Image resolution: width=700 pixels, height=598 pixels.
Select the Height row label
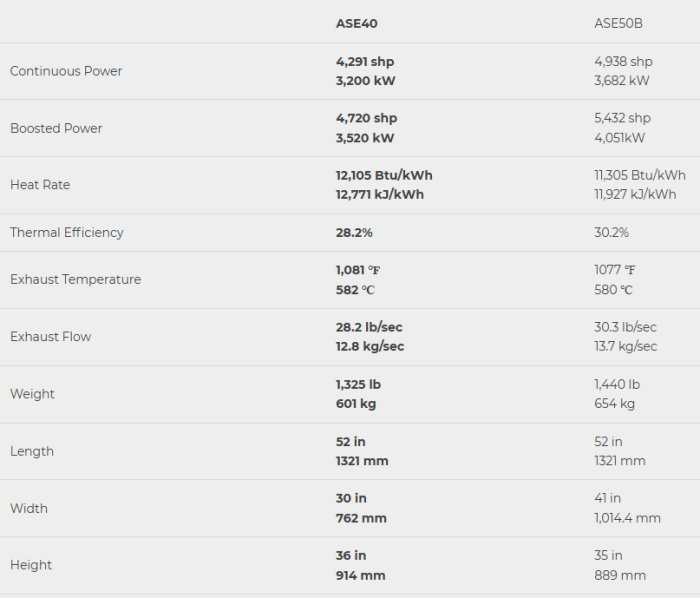31,565
